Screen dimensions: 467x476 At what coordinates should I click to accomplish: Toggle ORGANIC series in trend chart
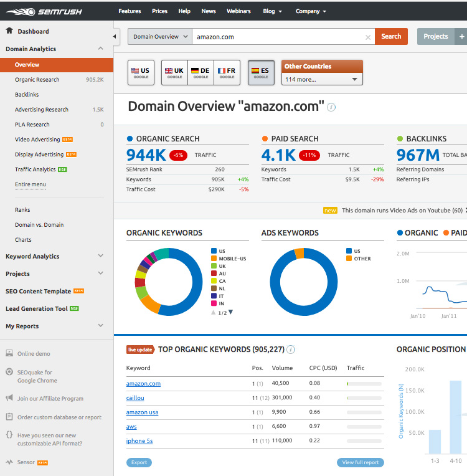[417, 233]
